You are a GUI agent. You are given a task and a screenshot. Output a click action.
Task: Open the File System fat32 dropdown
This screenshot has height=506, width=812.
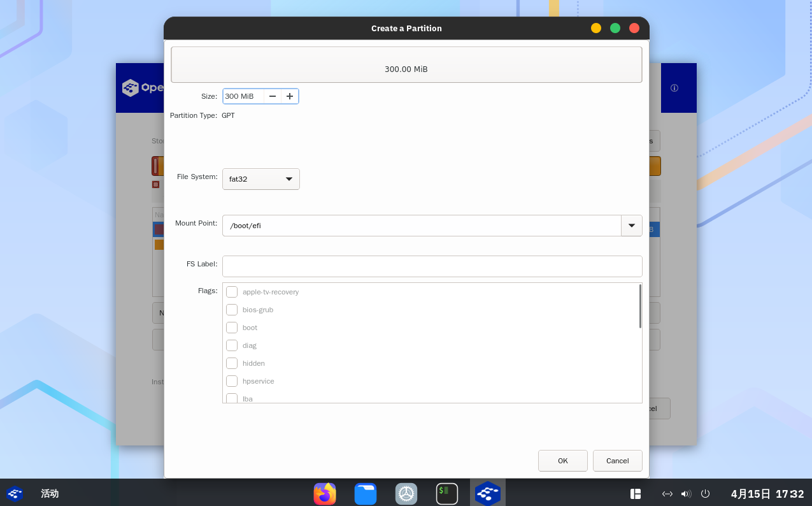(261, 179)
